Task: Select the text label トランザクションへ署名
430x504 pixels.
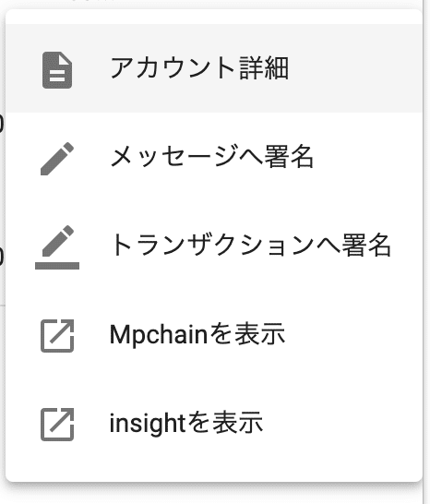Action: pyautogui.click(x=251, y=246)
